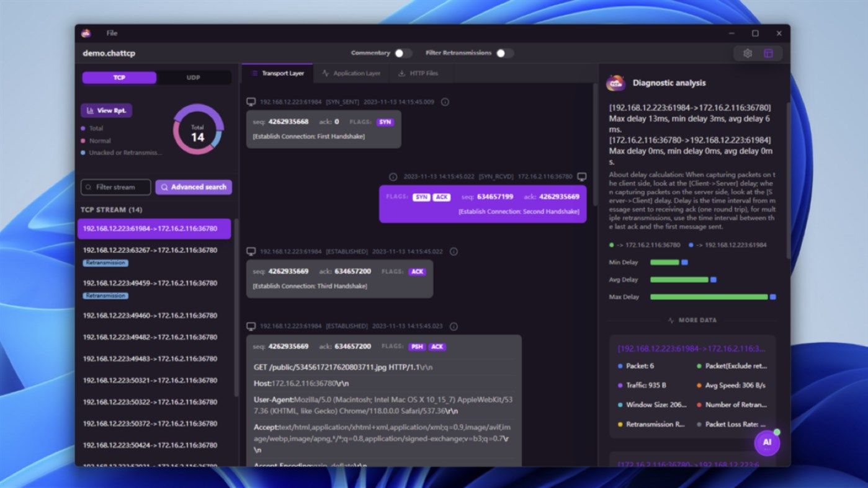Click the SYN flag in the First Handshake packet
The width and height of the screenshot is (868, 488).
tap(385, 122)
